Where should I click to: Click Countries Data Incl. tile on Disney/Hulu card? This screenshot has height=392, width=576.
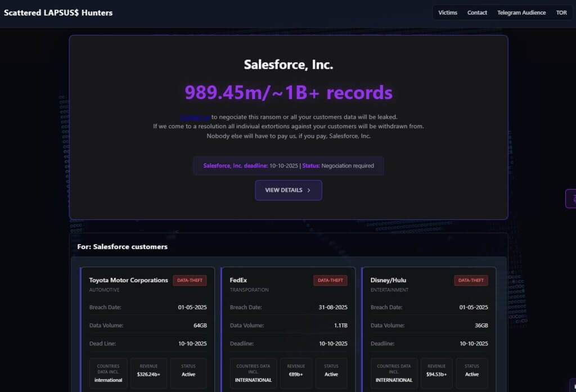(394, 373)
